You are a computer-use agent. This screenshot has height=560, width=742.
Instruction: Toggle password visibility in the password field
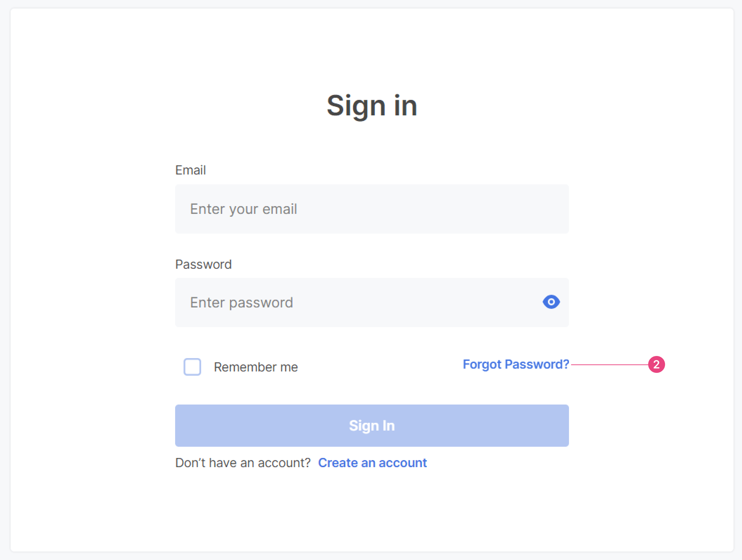coord(551,302)
